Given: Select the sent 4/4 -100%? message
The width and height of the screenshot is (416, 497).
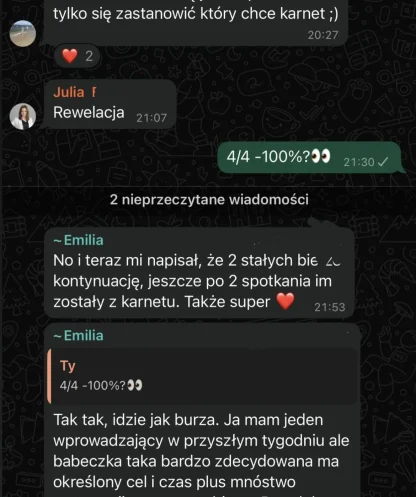Looking at the screenshot, I should click(309, 157).
